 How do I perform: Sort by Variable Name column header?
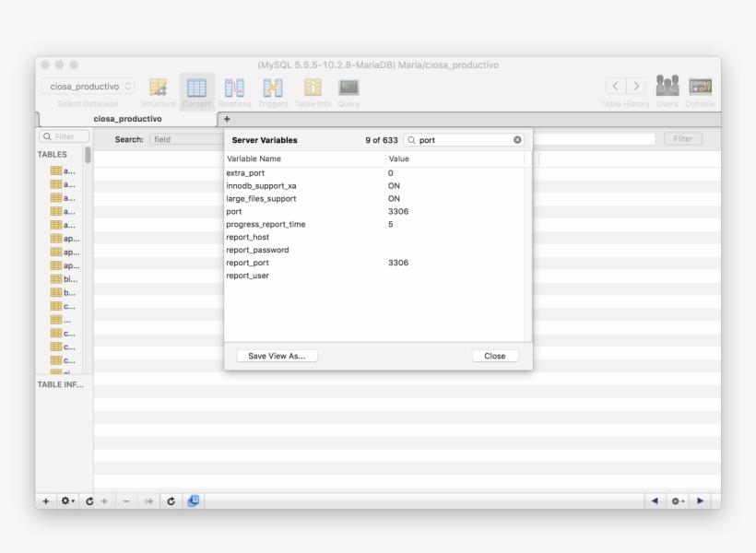click(304, 159)
